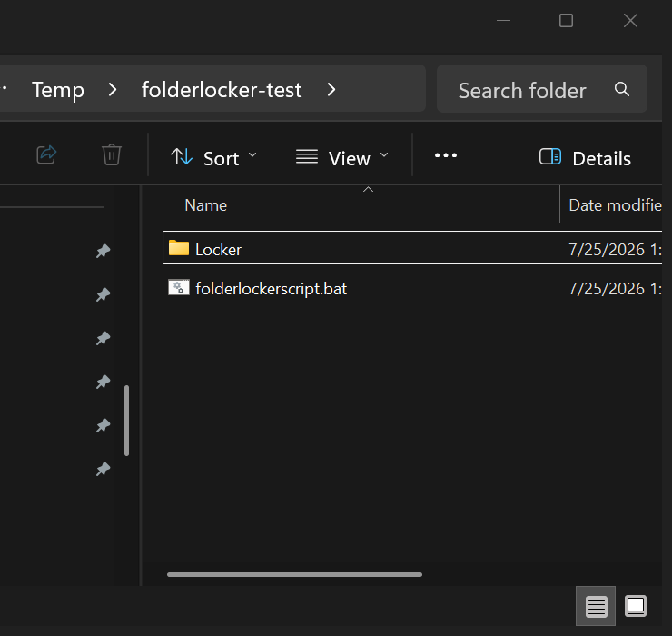Open the Sort dropdown menu
The width and height of the screenshot is (672, 636).
[x=213, y=158]
